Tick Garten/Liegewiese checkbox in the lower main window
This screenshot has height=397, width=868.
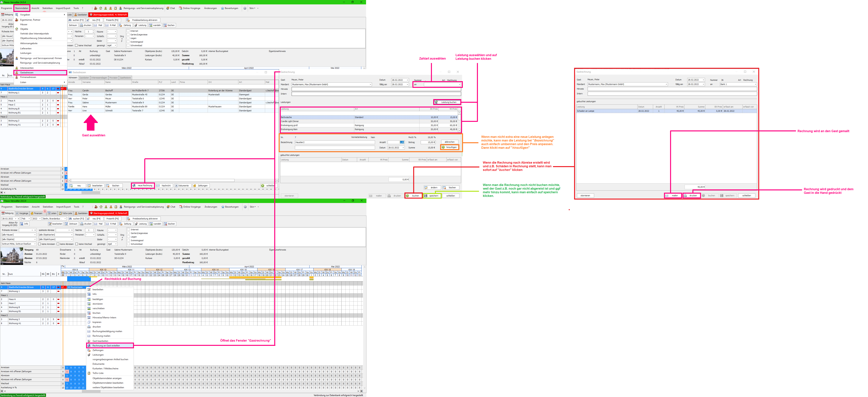pyautogui.click(x=128, y=233)
